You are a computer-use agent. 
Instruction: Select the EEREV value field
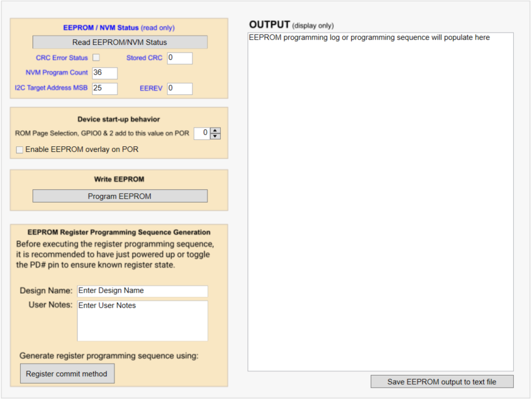[x=179, y=88]
